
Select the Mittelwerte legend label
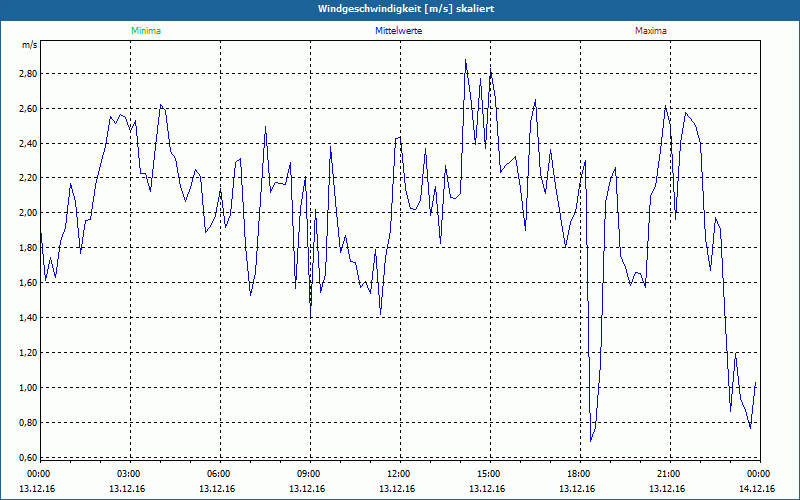(x=398, y=31)
